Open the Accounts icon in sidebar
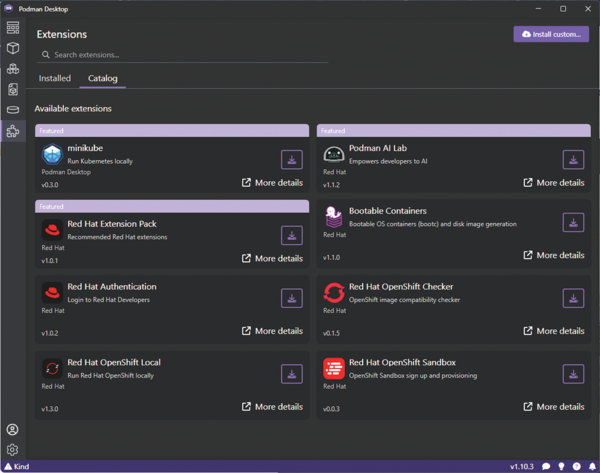The height and width of the screenshot is (473, 600). click(13, 429)
